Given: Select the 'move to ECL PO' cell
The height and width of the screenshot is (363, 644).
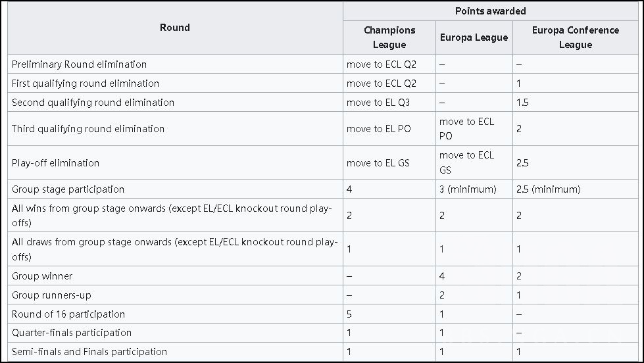Looking at the screenshot, I should pyautogui.click(x=466, y=129).
